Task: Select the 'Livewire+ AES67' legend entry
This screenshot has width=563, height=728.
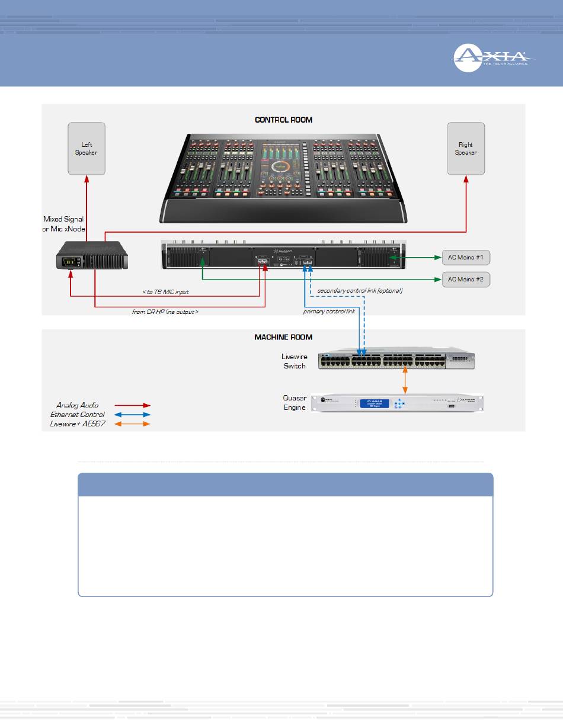Action: (x=78, y=424)
